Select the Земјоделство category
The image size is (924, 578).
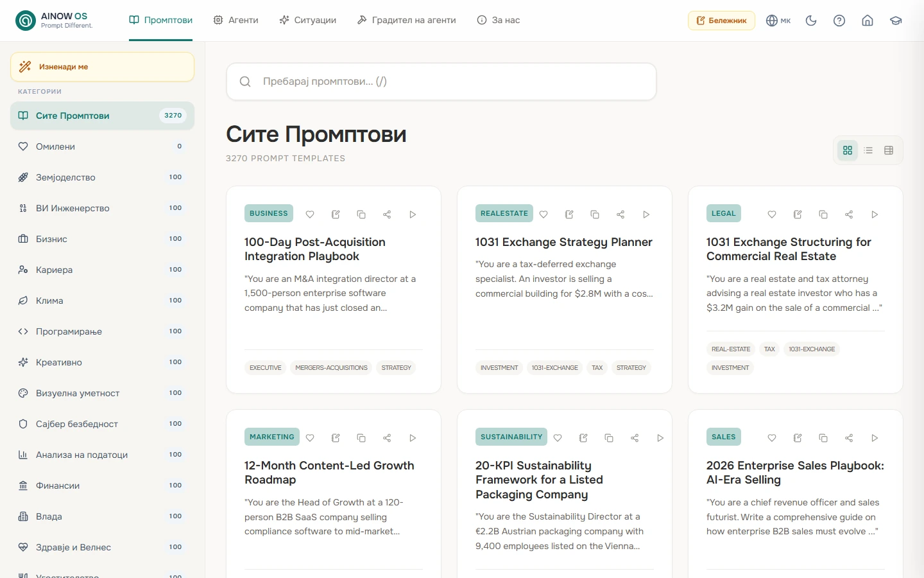click(103, 177)
